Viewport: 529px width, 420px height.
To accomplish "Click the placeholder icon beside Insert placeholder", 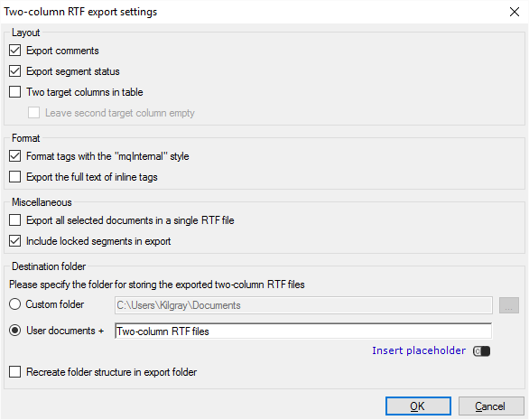I will (x=481, y=351).
